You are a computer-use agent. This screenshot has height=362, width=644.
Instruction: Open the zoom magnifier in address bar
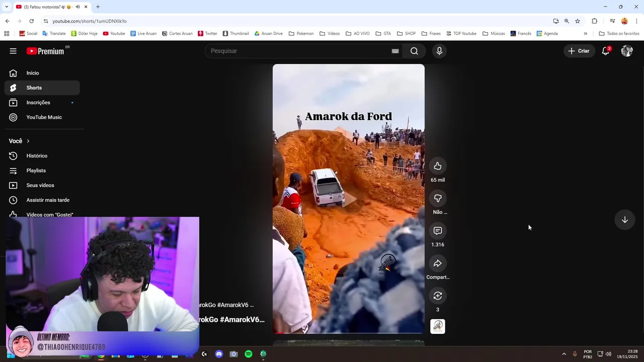click(567, 21)
